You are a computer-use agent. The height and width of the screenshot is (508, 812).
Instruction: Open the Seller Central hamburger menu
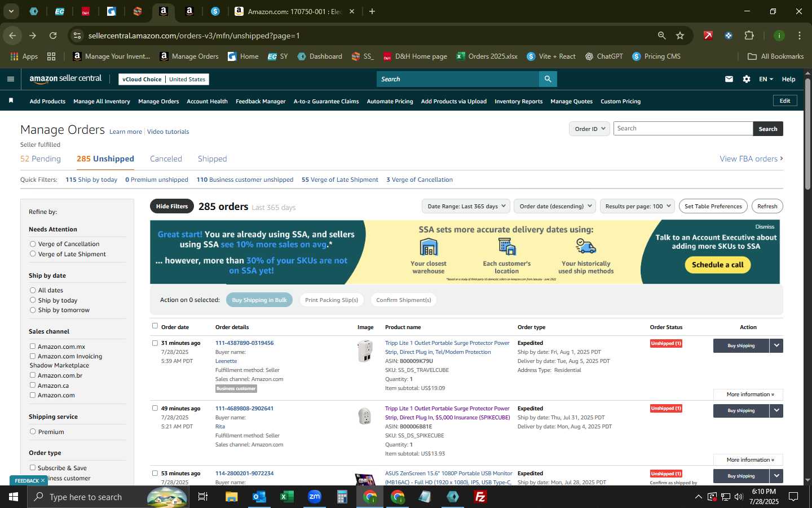(x=10, y=79)
